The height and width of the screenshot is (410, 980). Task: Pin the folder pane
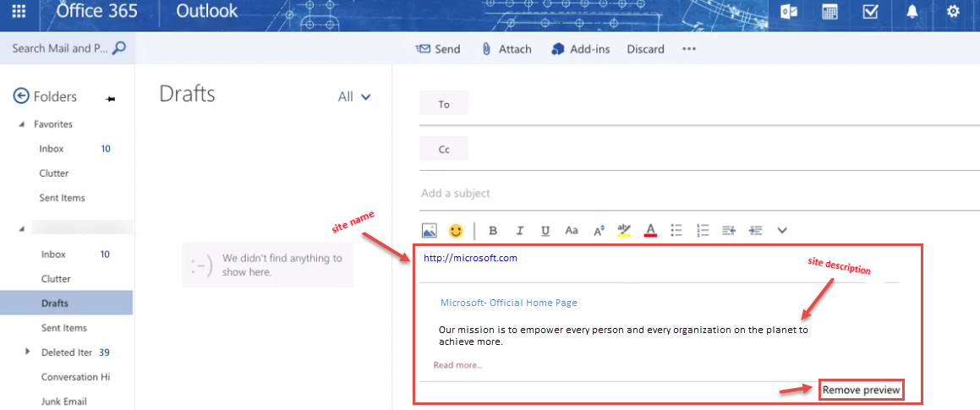click(111, 99)
